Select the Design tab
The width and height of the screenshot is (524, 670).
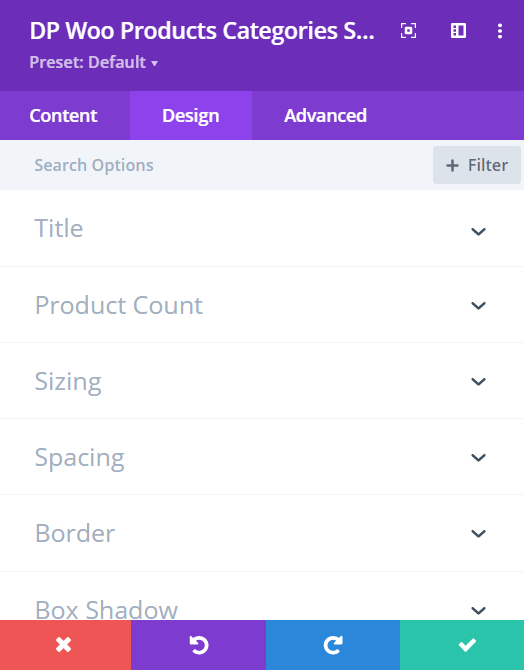pyautogui.click(x=191, y=115)
